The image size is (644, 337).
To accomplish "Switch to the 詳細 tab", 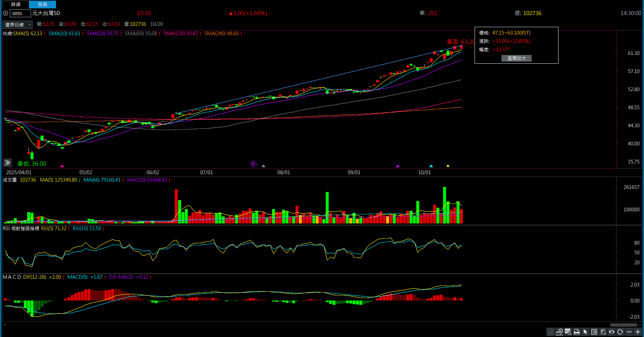I will pos(16,4).
